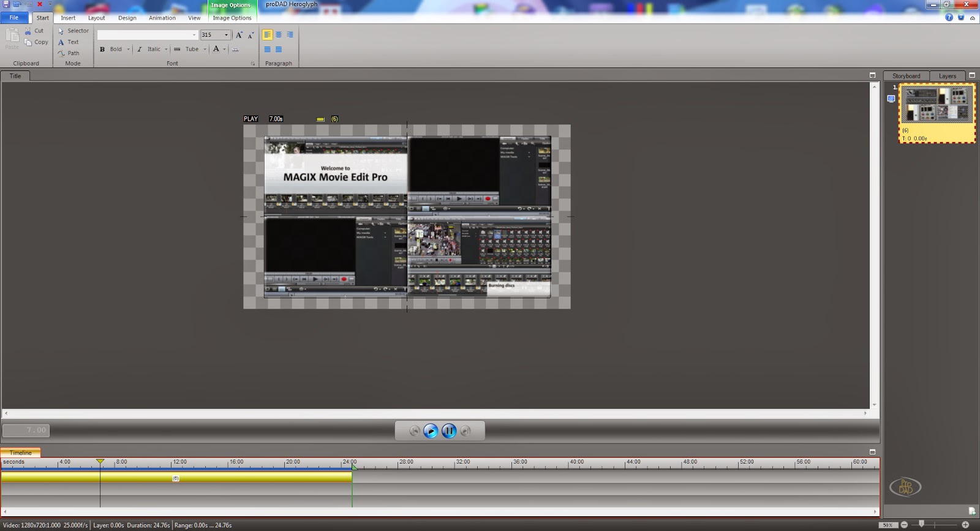Click the yellow marker icon above preview
The width and height of the screenshot is (980, 531).
tap(320, 119)
